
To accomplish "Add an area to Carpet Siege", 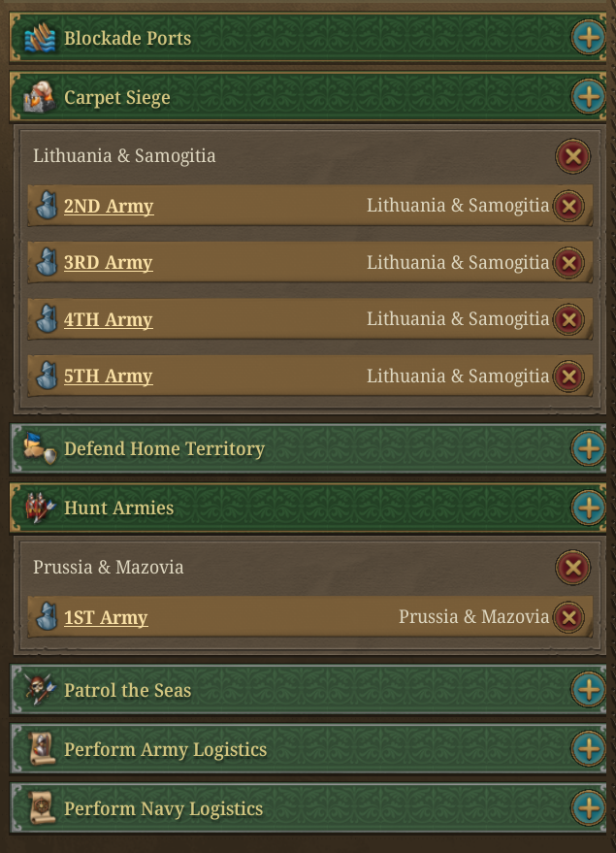I will click(x=588, y=98).
